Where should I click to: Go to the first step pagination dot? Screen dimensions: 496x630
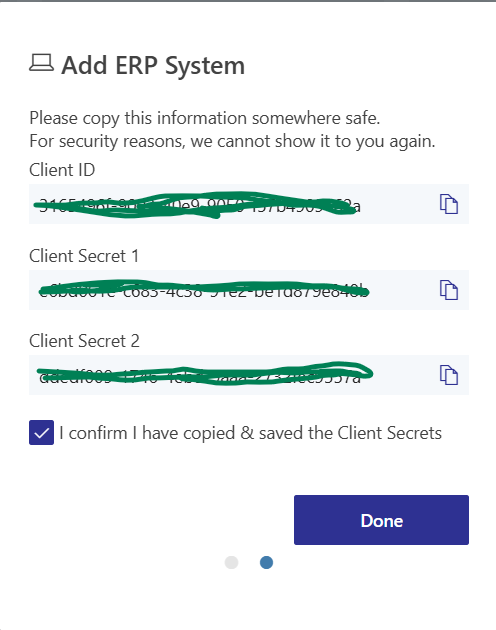coord(232,562)
